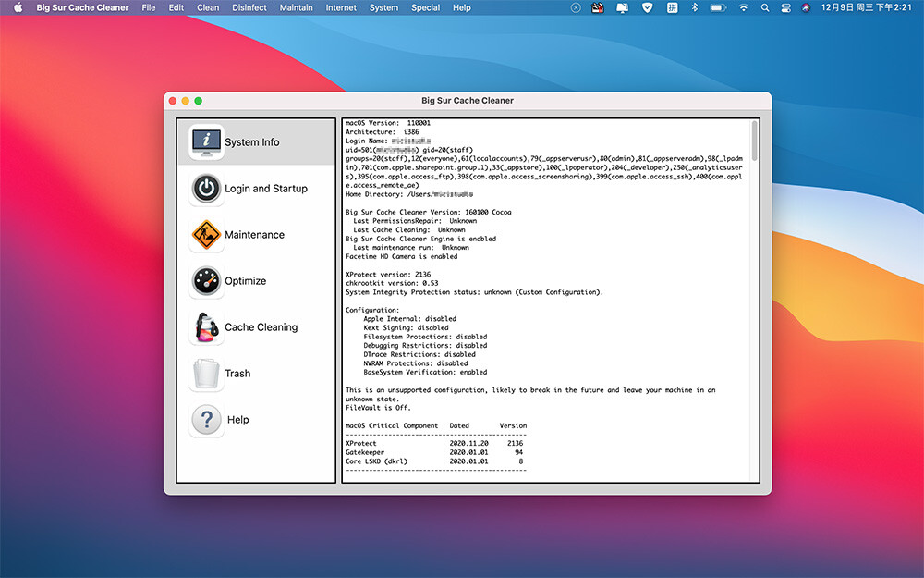The image size is (924, 578).
Task: Click the 'XProtect version: 2136' line
Action: (388, 275)
